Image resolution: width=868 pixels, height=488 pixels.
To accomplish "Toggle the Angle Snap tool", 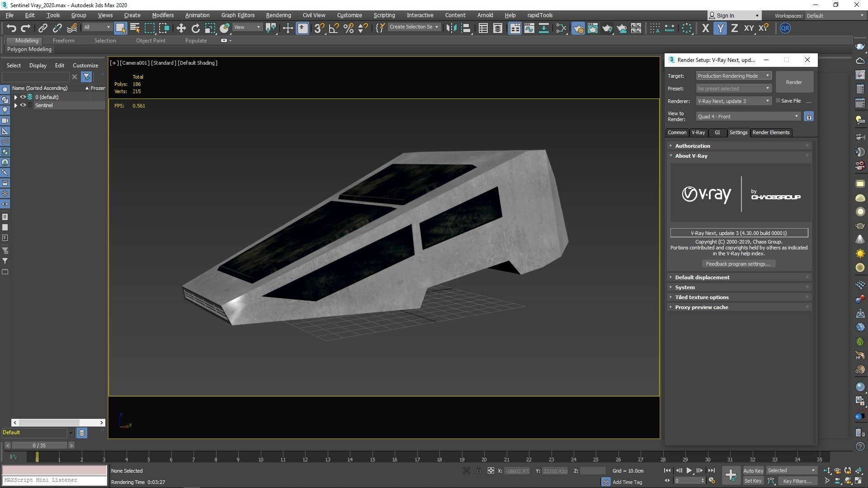I will click(334, 28).
